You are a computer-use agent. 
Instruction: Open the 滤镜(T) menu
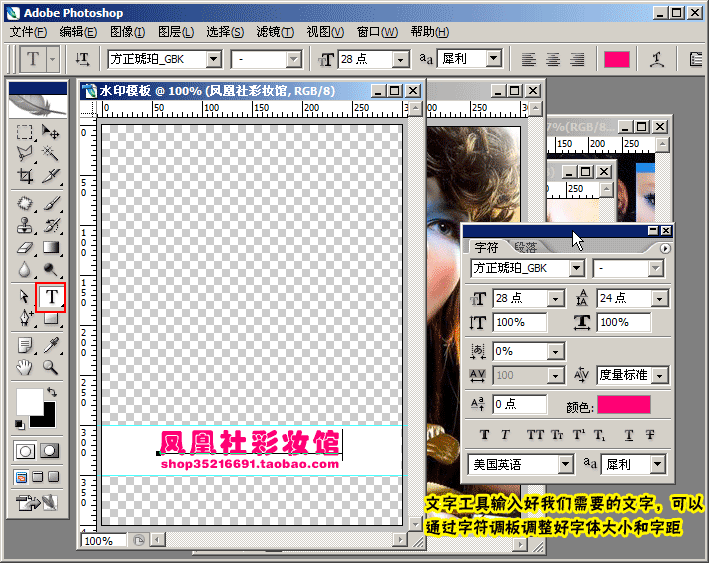(275, 32)
